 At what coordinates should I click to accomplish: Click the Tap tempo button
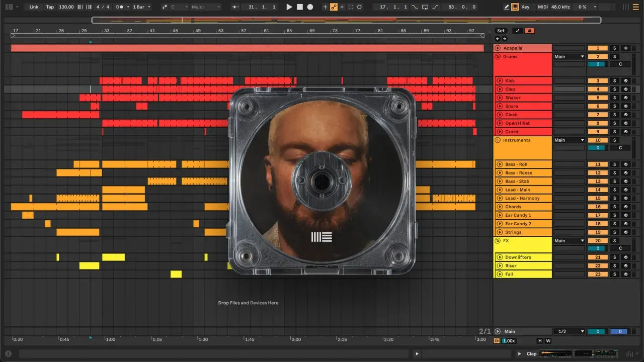click(50, 7)
